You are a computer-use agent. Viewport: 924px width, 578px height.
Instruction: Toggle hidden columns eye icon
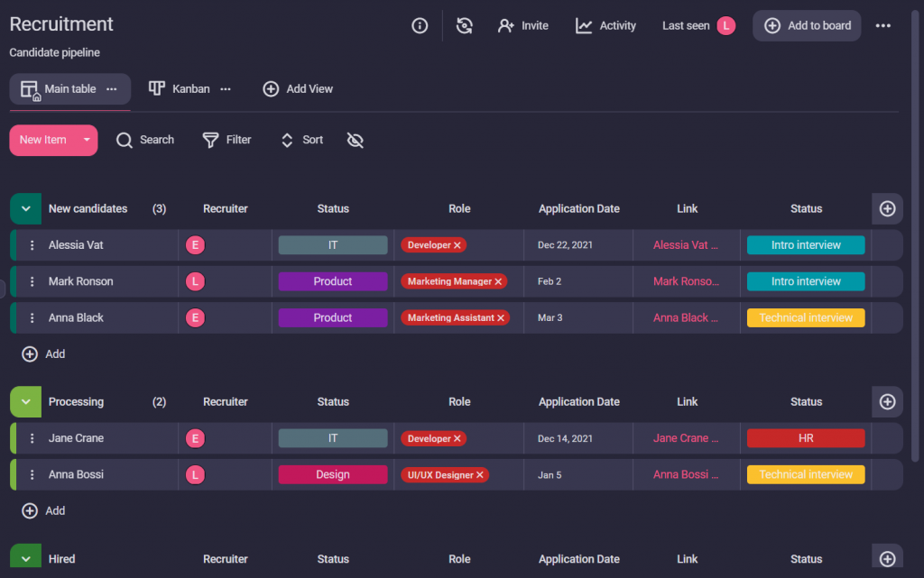[x=356, y=141]
